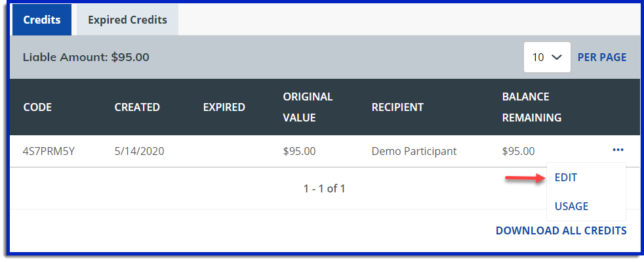Sort by the CODE column header

point(37,107)
